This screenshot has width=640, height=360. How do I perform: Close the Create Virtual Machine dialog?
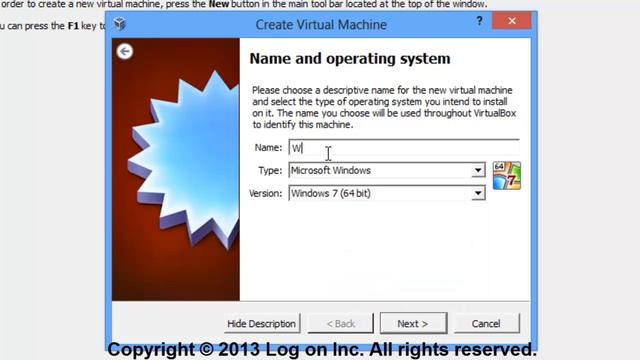pos(512,21)
